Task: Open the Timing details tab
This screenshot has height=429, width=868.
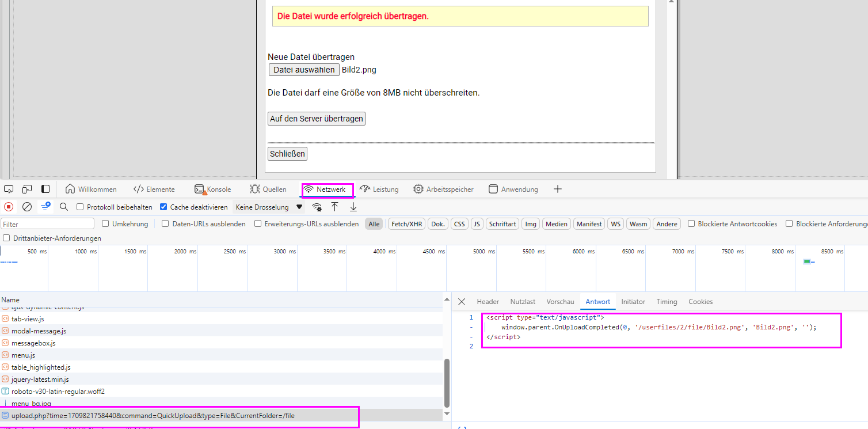Action: [667, 302]
